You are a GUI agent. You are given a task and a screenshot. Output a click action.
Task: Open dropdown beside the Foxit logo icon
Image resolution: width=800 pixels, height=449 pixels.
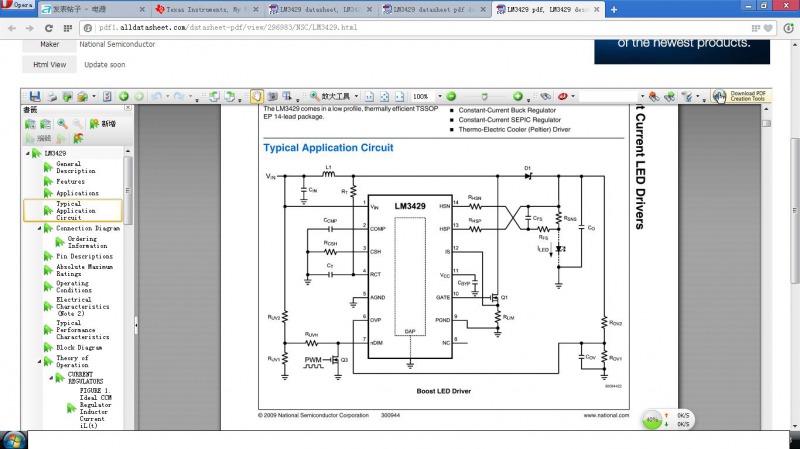pyautogui.click(x=573, y=96)
